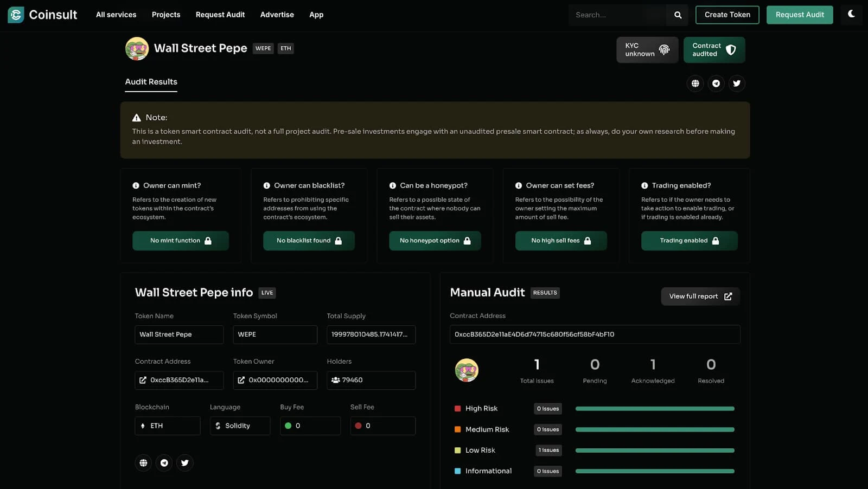
Task: Click lock icon on No mint function
Action: [x=208, y=241]
